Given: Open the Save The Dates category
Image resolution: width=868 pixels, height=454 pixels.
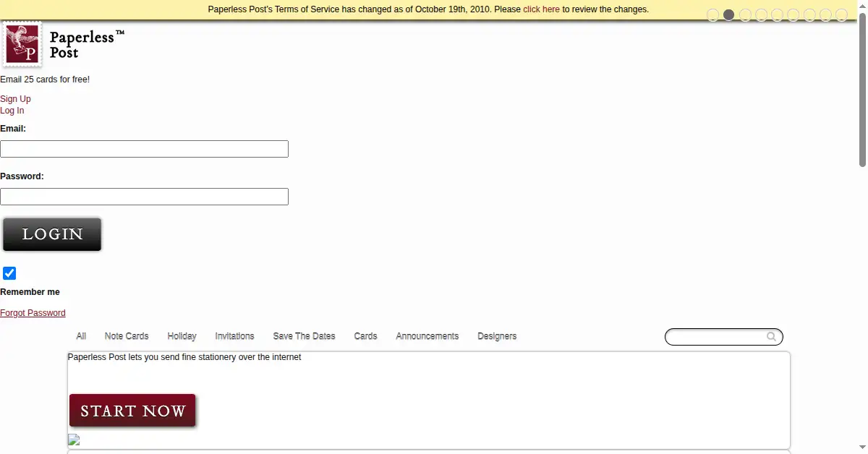Looking at the screenshot, I should tap(304, 336).
